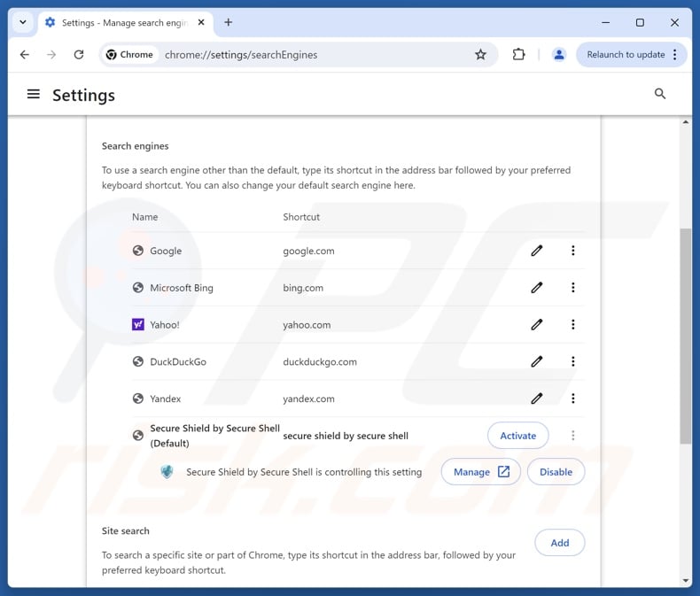The image size is (700, 596).
Task: Manage the Secure Shield extension
Action: (x=481, y=471)
